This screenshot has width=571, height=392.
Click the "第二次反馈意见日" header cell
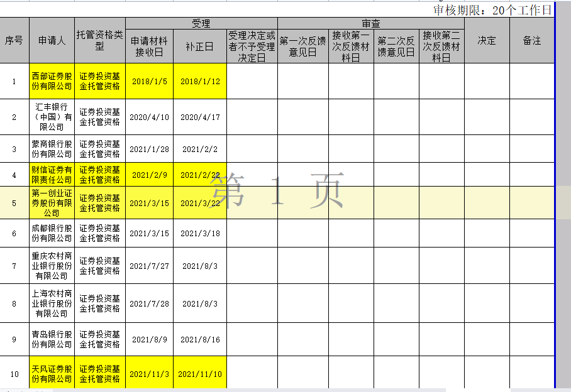click(x=396, y=46)
